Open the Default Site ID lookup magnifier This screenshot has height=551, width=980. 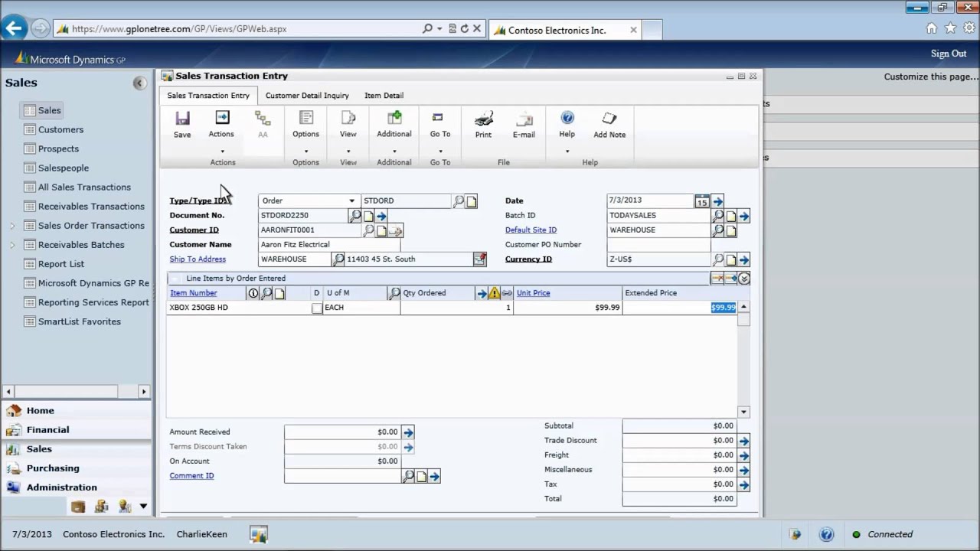pos(718,230)
